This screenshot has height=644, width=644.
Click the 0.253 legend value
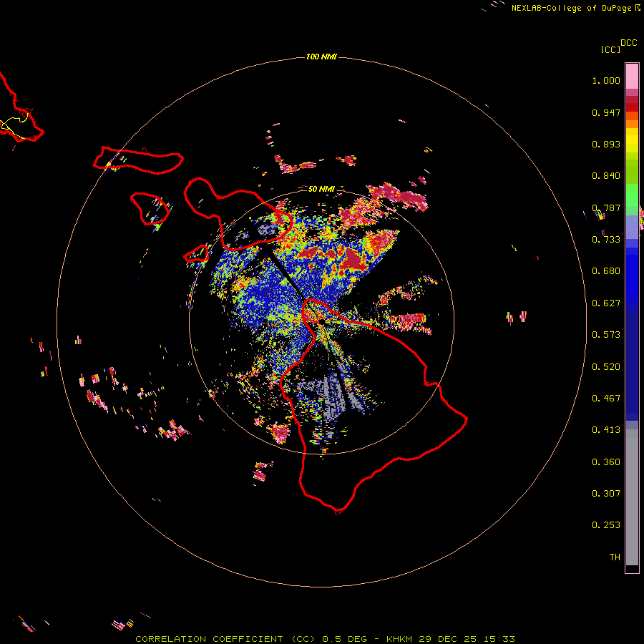coord(606,525)
